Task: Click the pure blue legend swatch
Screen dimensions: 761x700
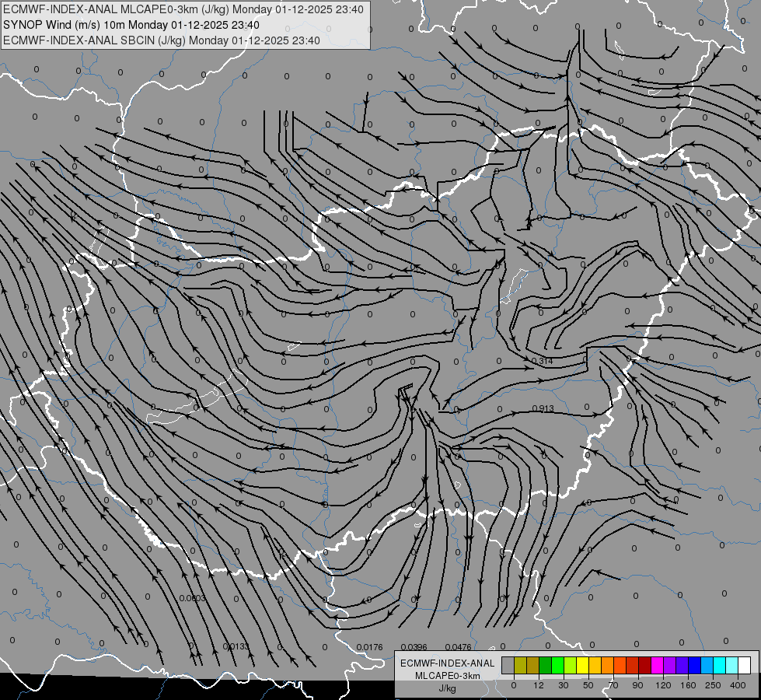Action: point(694,666)
